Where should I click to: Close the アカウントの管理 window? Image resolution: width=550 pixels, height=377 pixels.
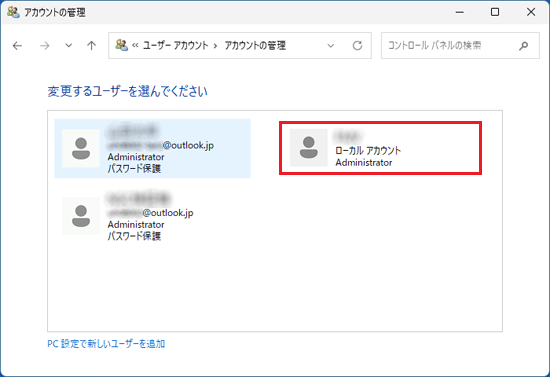point(531,12)
